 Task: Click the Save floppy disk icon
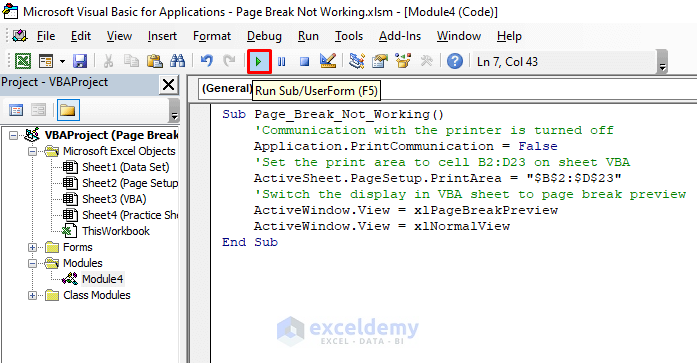(80, 61)
